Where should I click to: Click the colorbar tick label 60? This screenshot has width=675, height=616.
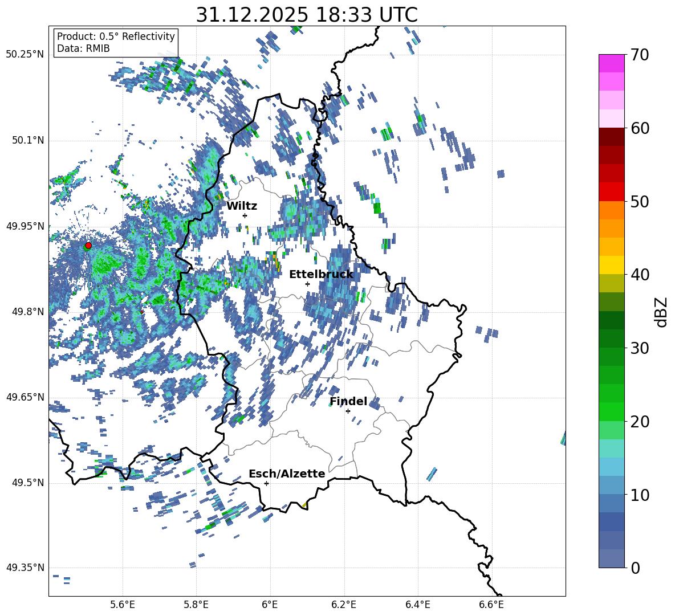point(640,128)
